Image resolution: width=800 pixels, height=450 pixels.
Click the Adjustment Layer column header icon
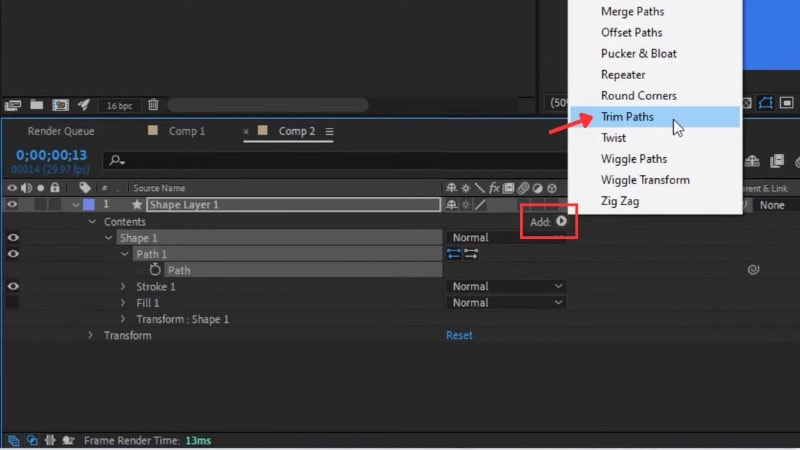(537, 188)
